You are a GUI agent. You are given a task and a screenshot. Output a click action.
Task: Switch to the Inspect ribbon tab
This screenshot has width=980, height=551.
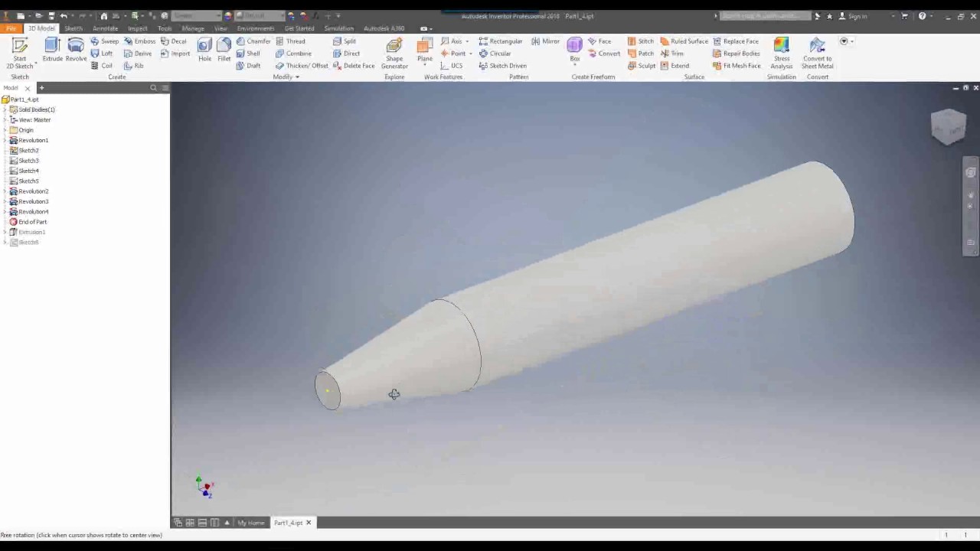pos(138,28)
